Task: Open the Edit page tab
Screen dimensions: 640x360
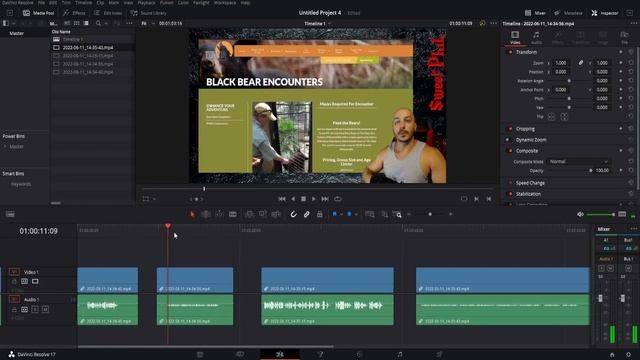Action: tap(280, 354)
